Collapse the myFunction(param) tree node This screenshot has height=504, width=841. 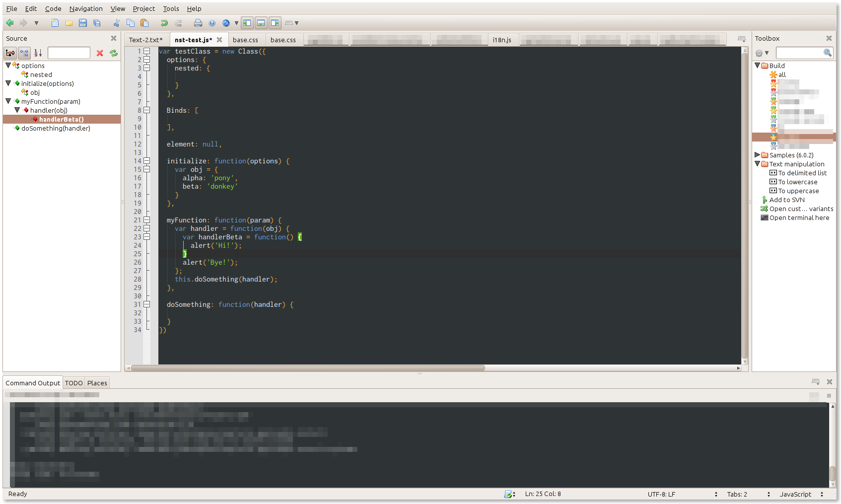(8, 101)
